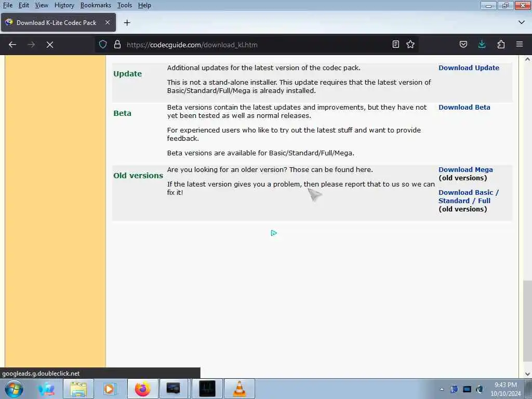
Task: Open the Firefox hamburger application menu
Action: (520, 45)
